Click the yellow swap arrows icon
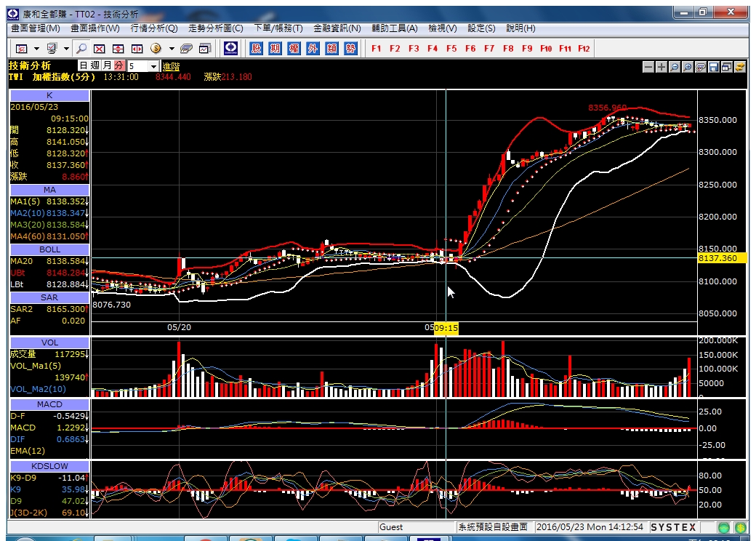756x541 pixels. (739, 67)
